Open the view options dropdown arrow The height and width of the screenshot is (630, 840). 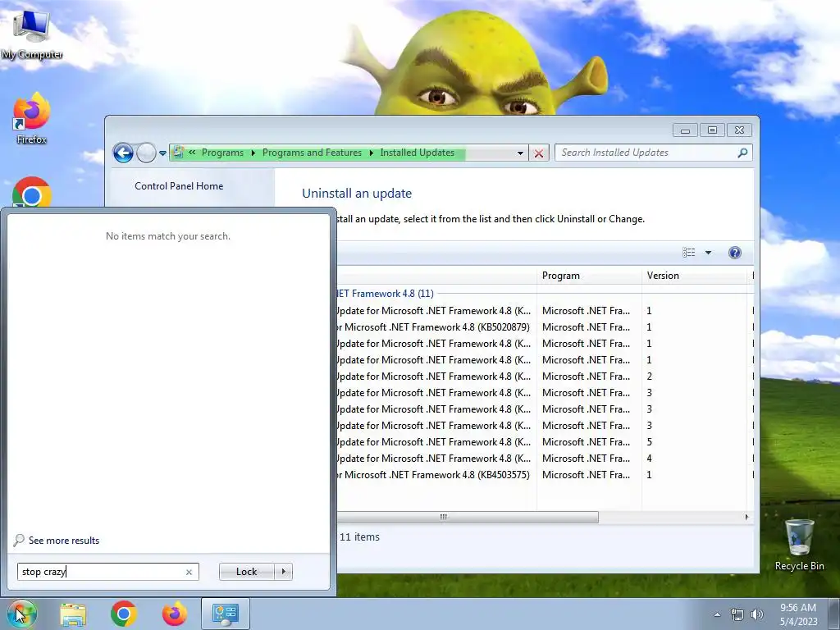click(708, 253)
